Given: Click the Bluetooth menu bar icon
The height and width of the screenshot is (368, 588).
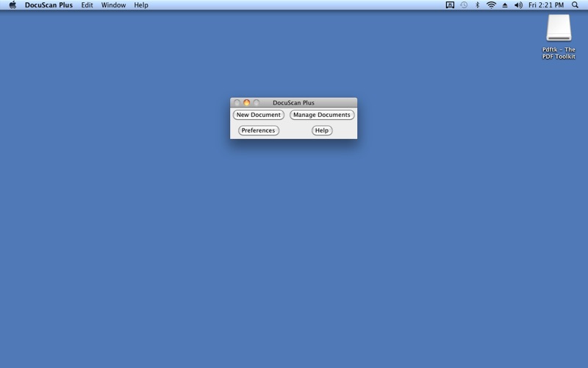Looking at the screenshot, I should 477,5.
